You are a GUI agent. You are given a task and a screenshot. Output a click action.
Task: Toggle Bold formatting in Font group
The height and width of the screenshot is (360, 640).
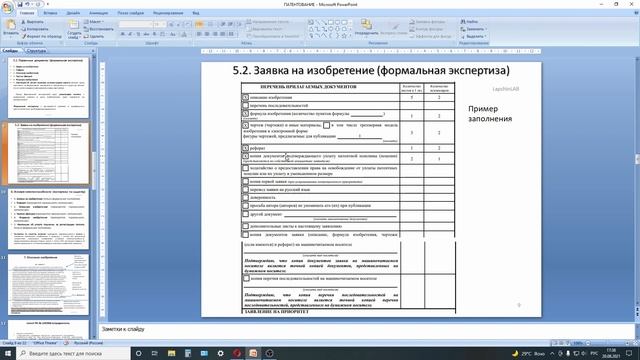pos(122,34)
